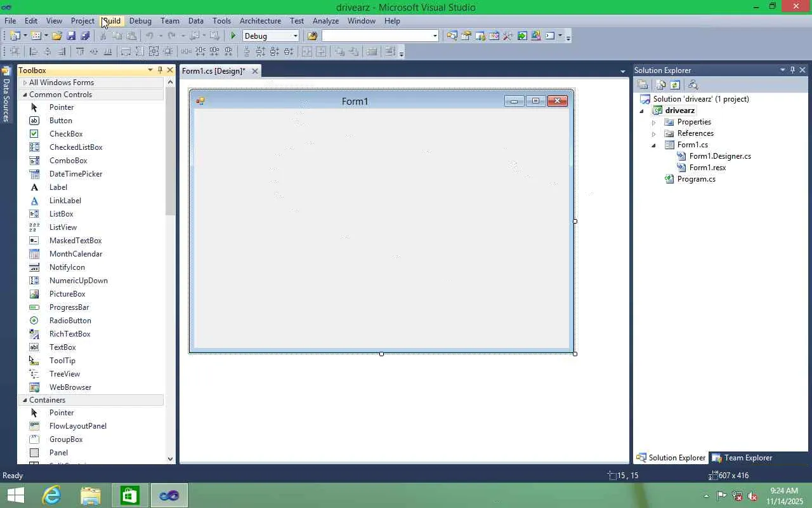Open the Toolbox via hammer-and-wrench toolbar icon
The width and height of the screenshot is (812, 508).
coord(508,36)
